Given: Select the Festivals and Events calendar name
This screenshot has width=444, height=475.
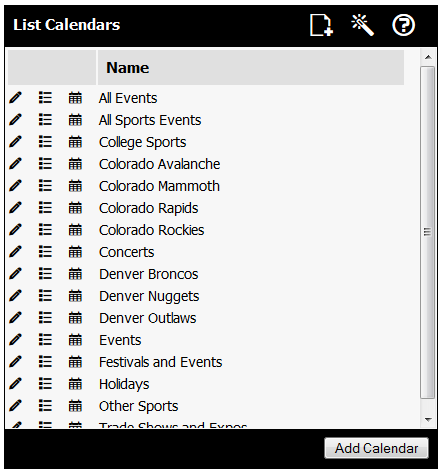Looking at the screenshot, I should [161, 362].
